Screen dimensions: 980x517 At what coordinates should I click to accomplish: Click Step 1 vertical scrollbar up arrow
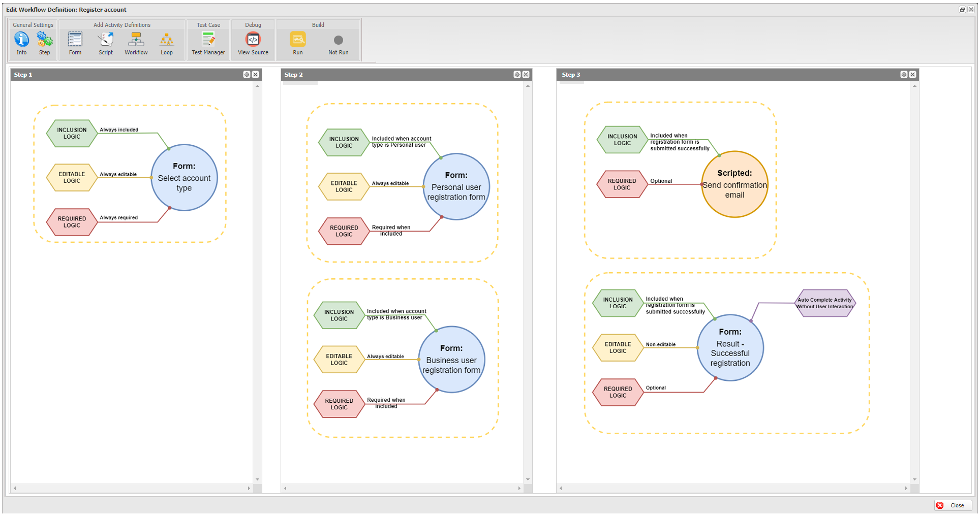[x=257, y=86]
